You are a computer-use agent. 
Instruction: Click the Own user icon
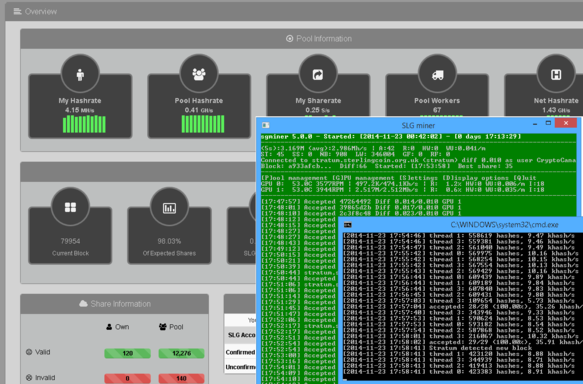pos(109,327)
